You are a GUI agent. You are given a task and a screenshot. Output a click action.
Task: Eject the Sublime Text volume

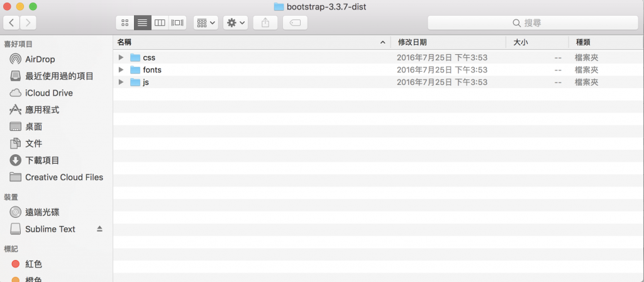(99, 229)
